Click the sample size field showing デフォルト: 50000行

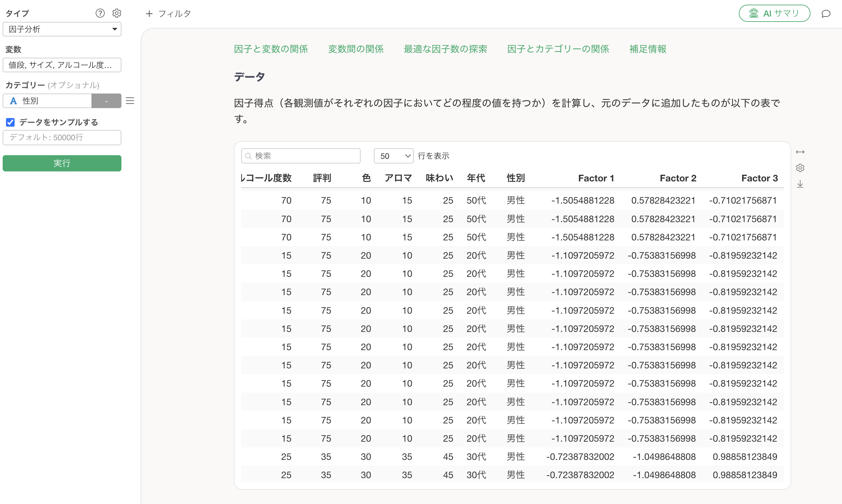click(62, 138)
